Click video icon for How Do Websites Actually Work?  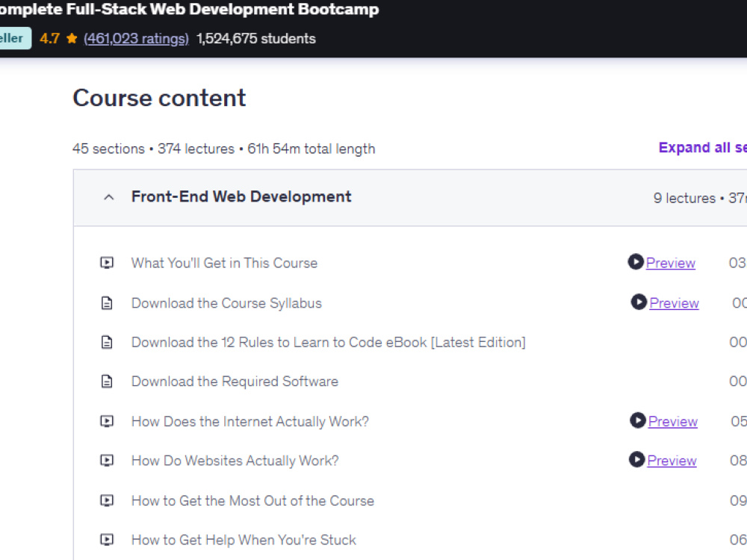tap(107, 461)
